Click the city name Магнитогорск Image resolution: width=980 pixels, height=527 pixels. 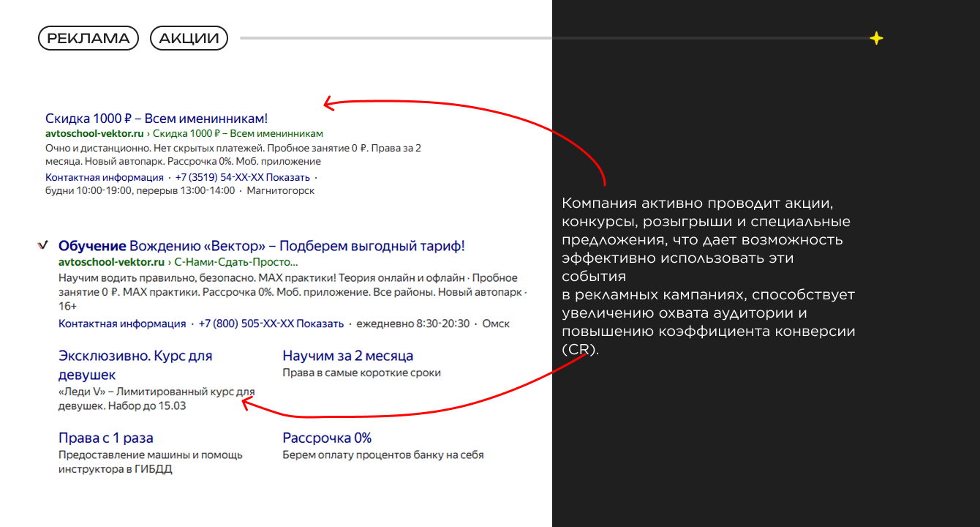pyautogui.click(x=281, y=191)
